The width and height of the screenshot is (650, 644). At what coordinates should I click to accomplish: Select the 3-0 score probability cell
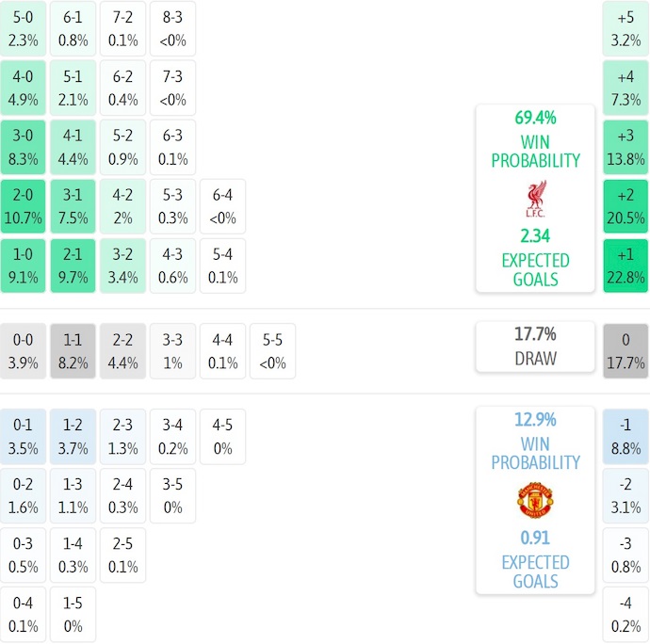pyautogui.click(x=24, y=147)
